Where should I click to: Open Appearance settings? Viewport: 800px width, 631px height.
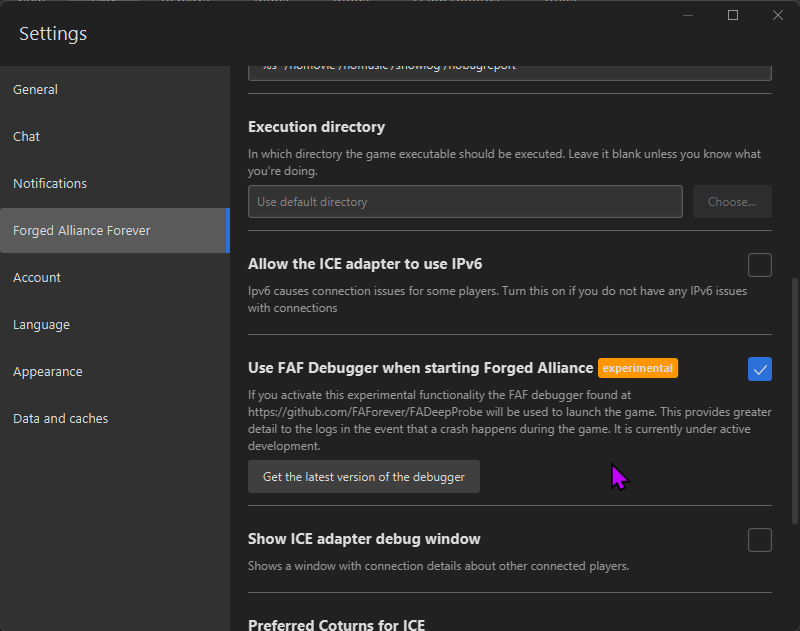click(x=115, y=371)
